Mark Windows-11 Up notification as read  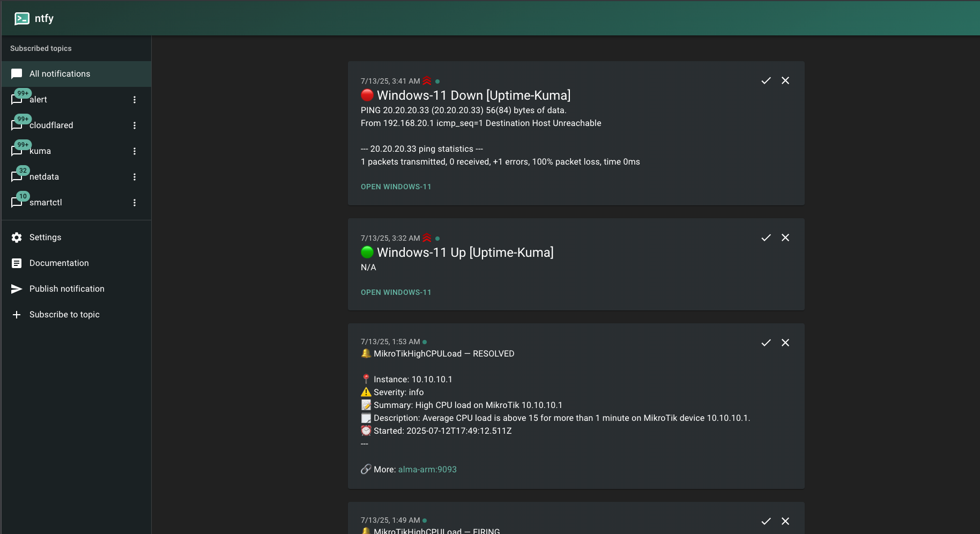pos(766,238)
